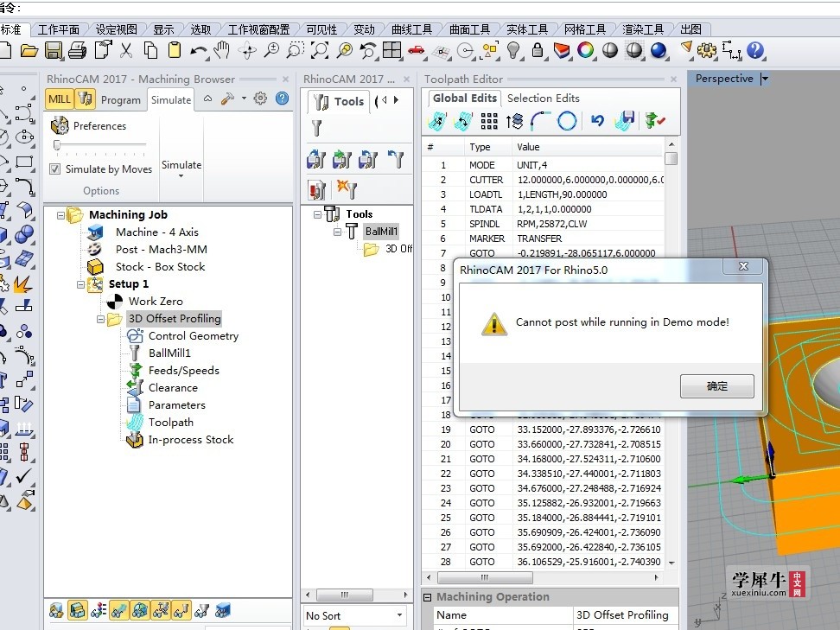This screenshot has width=840, height=630.
Task: Collapse the Machining Operation section
Action: 428,597
